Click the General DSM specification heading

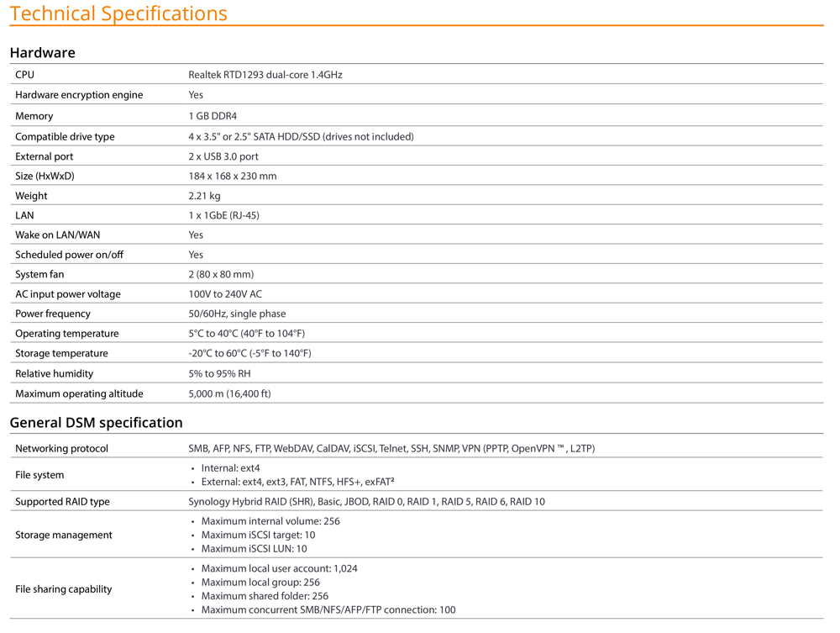96,422
